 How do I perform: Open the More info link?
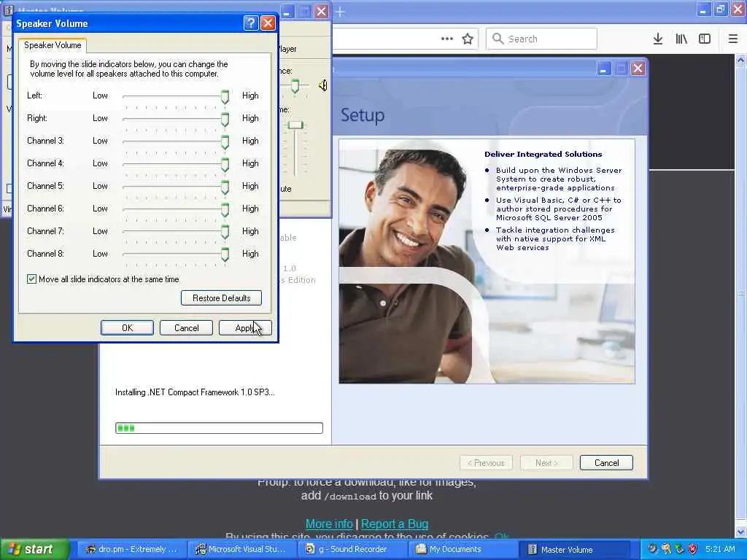(x=329, y=524)
